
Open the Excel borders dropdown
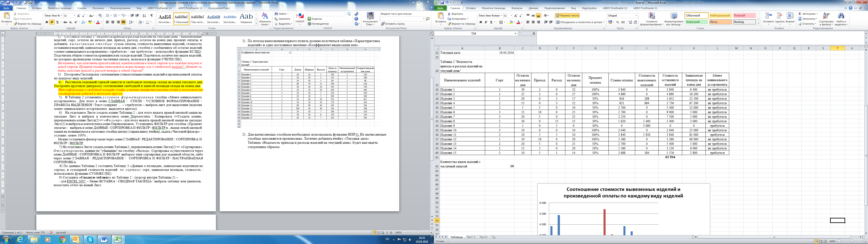(x=505, y=22)
